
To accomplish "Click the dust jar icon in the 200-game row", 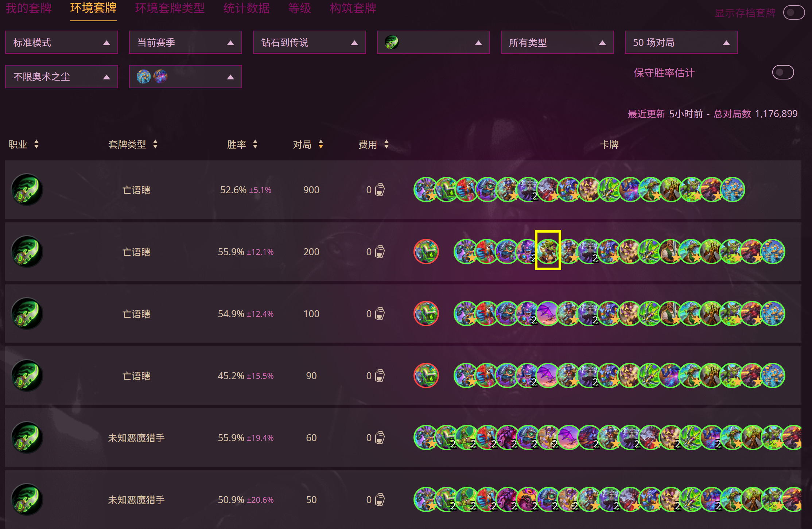I will (380, 252).
